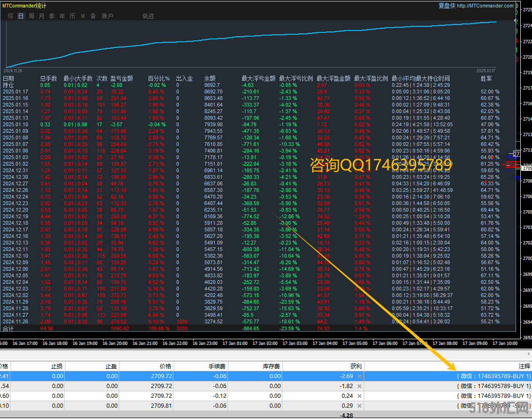Click the -4.28 total floating profit
This screenshot has height=419, width=532.
(x=346, y=415)
